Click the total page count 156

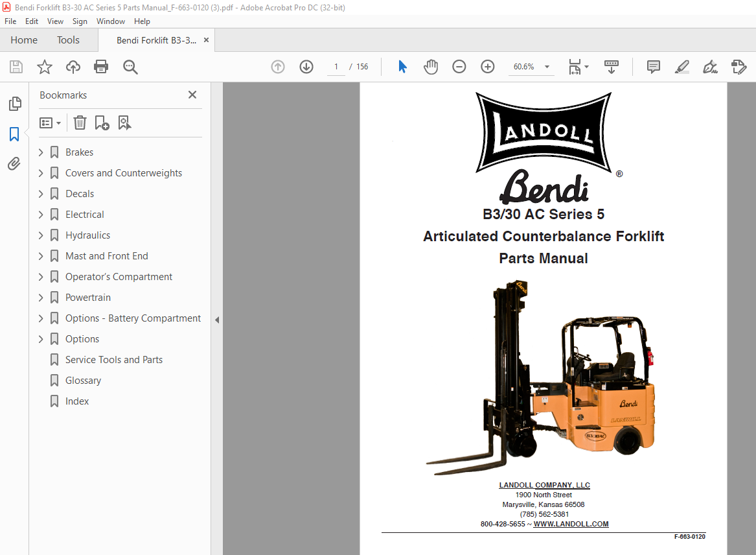pos(362,67)
